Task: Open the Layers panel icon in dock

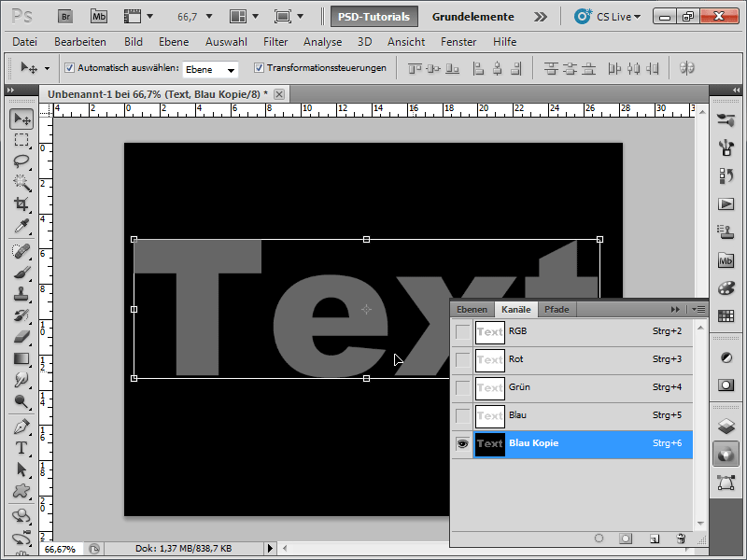Action: point(726,427)
